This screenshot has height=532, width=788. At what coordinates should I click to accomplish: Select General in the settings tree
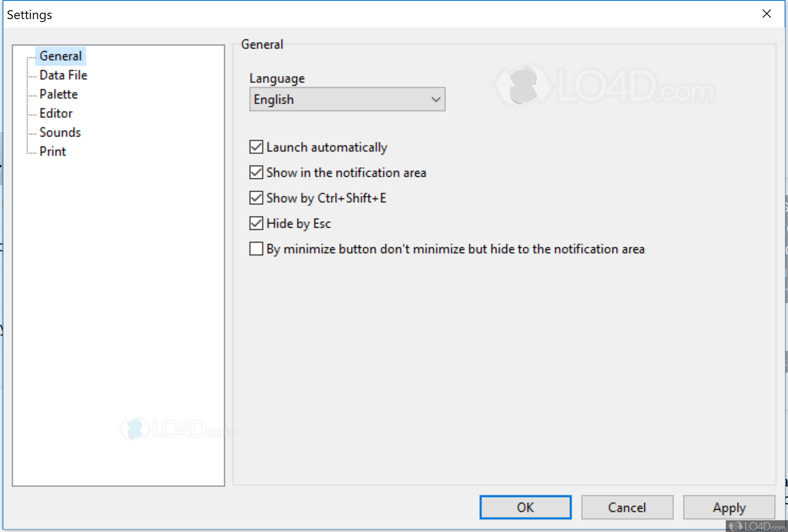point(61,56)
